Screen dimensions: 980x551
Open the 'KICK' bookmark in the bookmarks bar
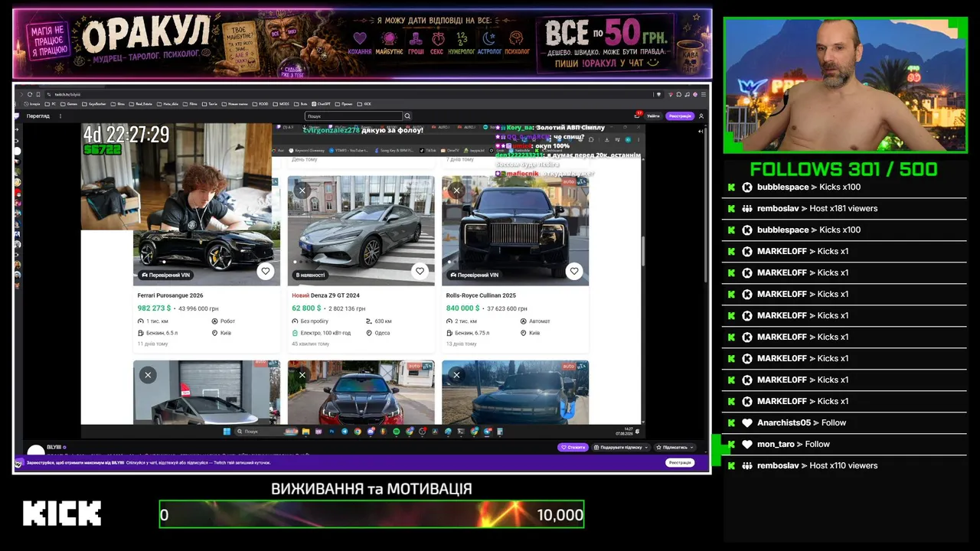[x=365, y=104]
